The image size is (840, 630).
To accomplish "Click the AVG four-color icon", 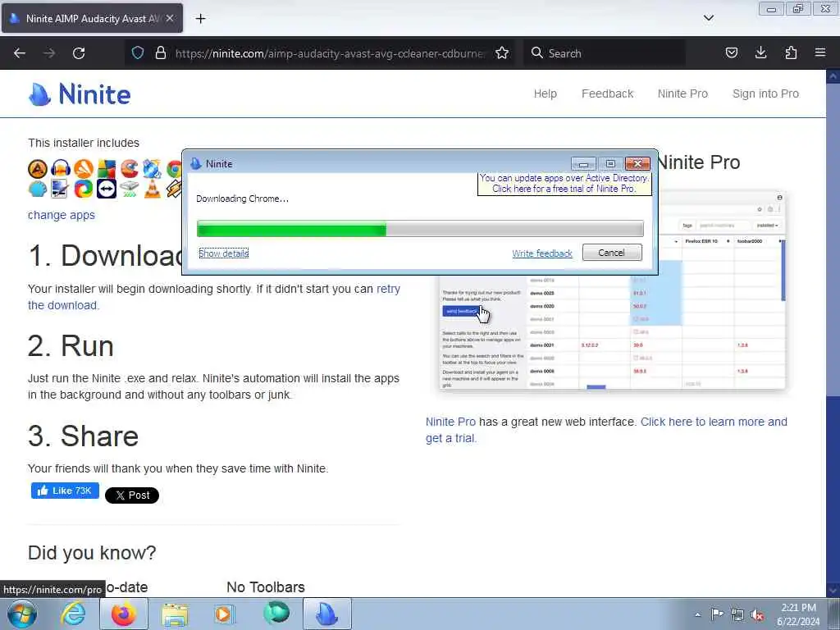I will click(107, 169).
